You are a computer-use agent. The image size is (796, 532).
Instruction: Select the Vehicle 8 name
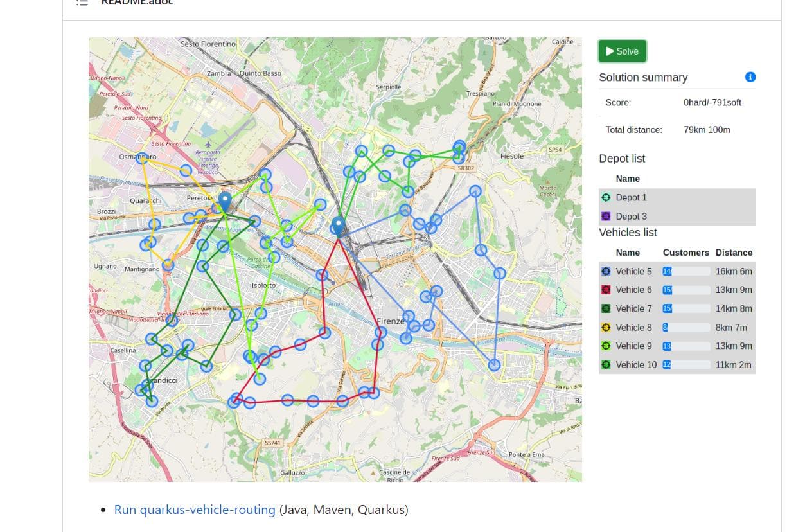(x=633, y=327)
